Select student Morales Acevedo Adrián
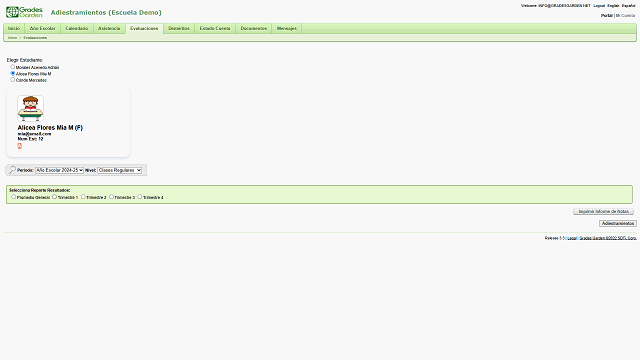 (13, 67)
